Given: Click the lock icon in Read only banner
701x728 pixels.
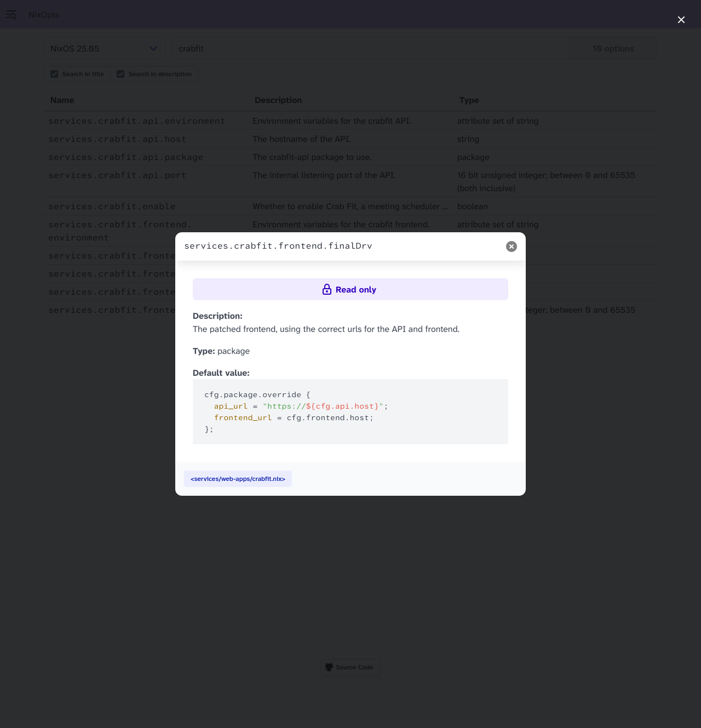Looking at the screenshot, I should 327,290.
